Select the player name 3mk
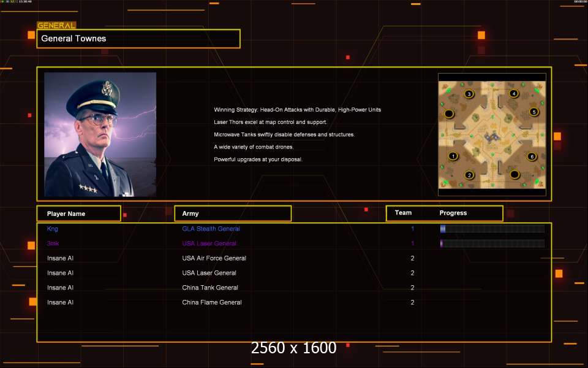This screenshot has width=588, height=368. (53, 243)
